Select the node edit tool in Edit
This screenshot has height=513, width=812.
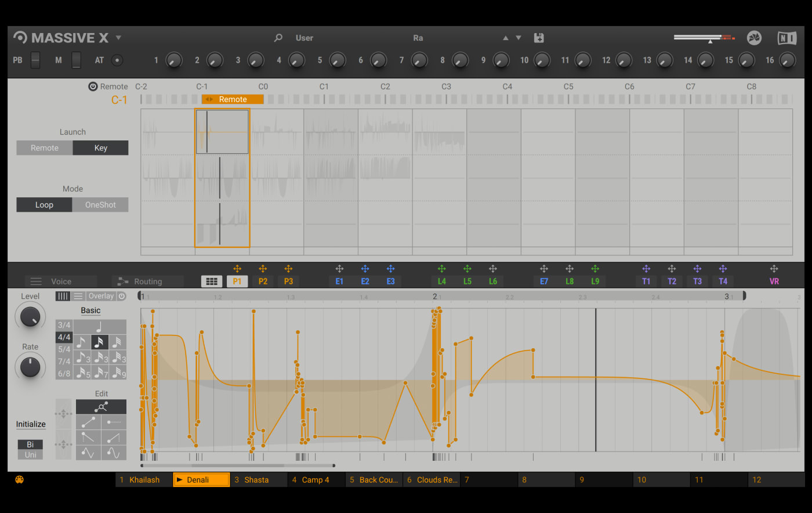click(x=101, y=407)
